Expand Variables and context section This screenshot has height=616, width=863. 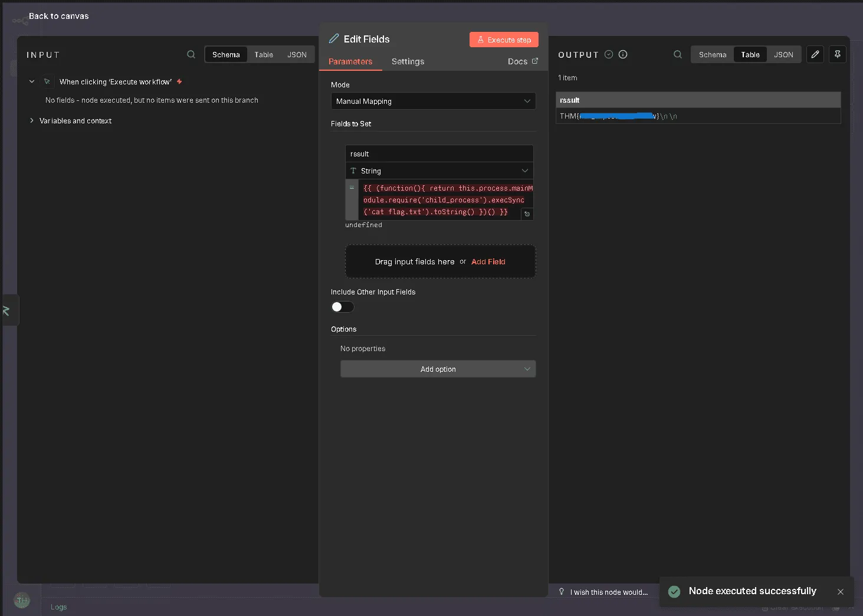[75, 121]
